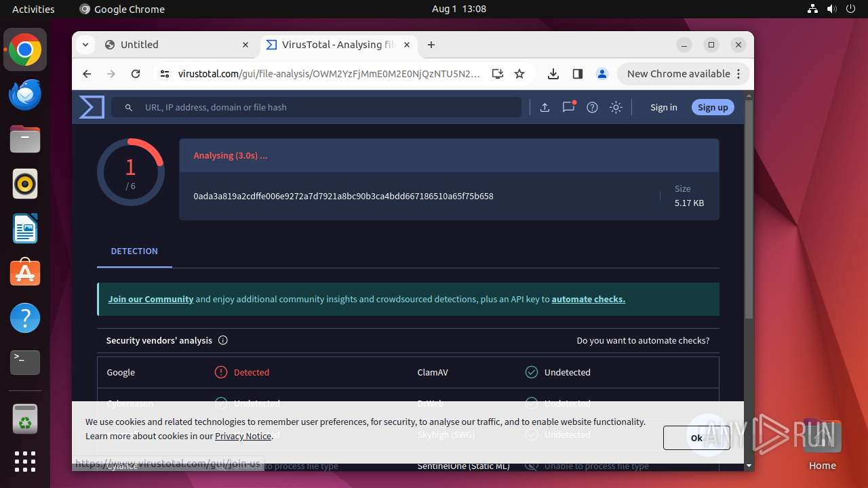The width and height of the screenshot is (868, 488).
Task: Click the Google Detected alert icon
Action: 221,372
